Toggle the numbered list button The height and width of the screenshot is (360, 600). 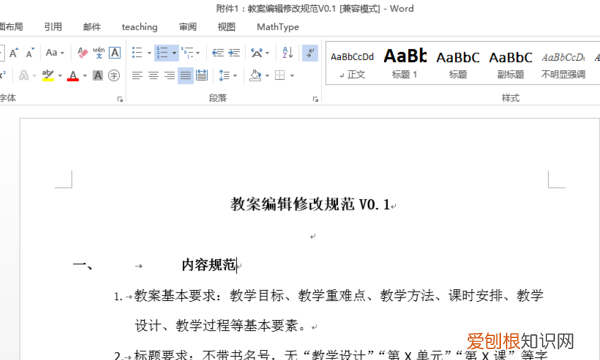[x=162, y=53]
